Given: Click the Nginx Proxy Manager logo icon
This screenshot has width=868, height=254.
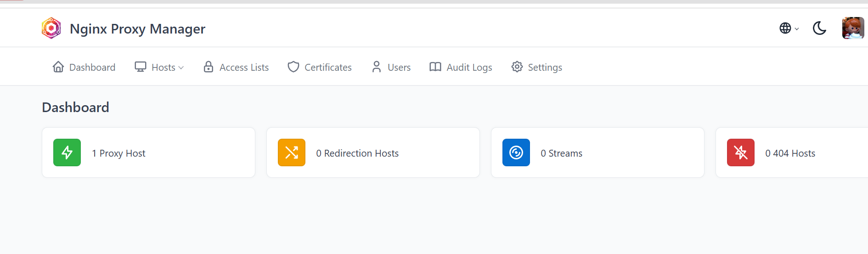Looking at the screenshot, I should [x=51, y=28].
